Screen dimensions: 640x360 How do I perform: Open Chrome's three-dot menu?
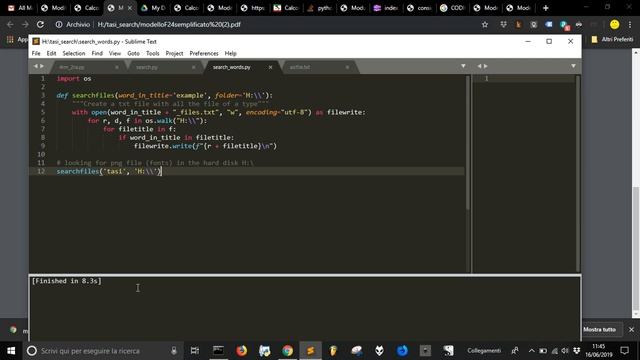point(630,24)
